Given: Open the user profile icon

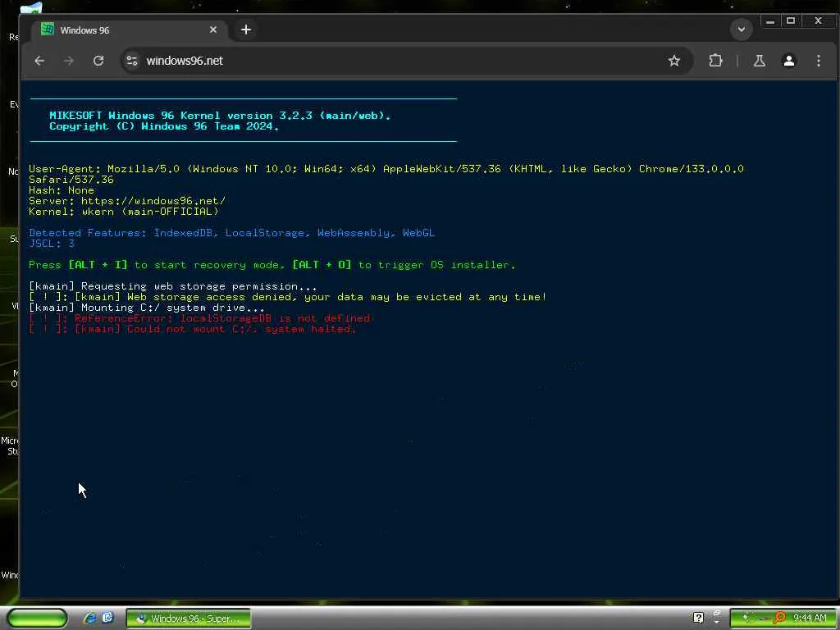Looking at the screenshot, I should click(x=788, y=61).
